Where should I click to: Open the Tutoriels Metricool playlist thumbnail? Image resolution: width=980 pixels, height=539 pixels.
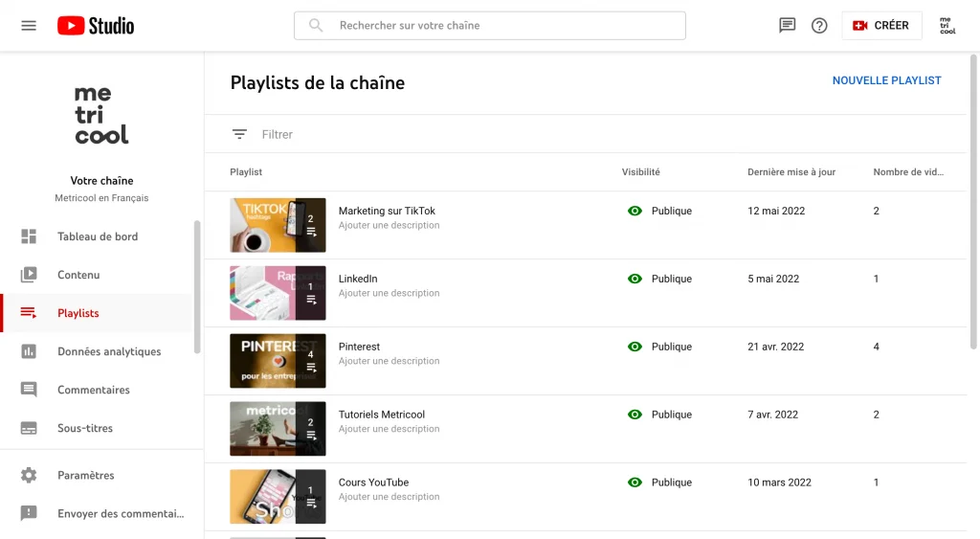tap(278, 429)
